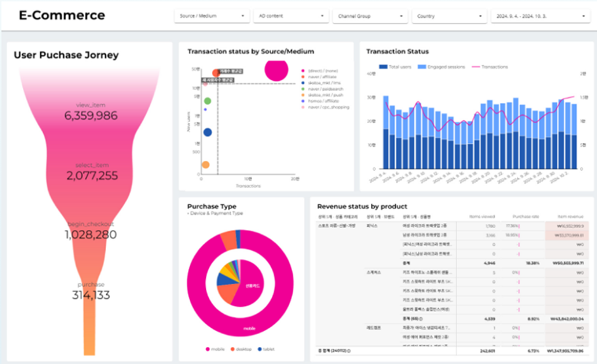
Task: Sort by the Purchase rate column header
Action: point(526,216)
